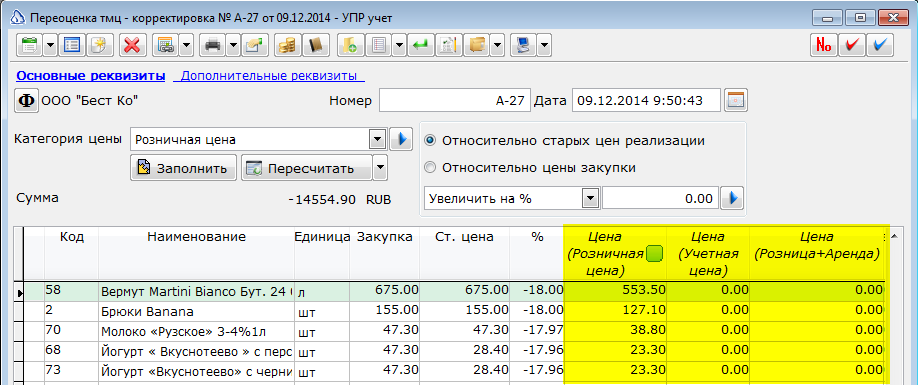Select 'Относительно цены закупки' radio button
Screen dimensions: 918x385
430,168
